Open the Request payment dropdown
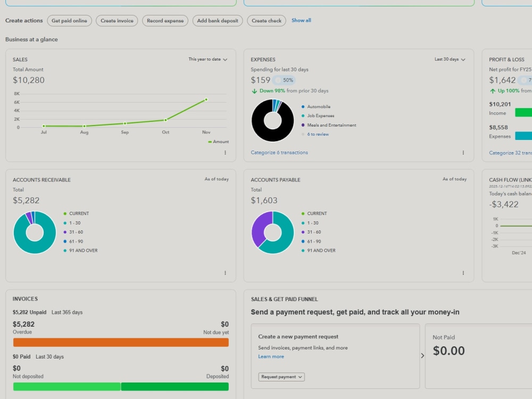 pos(281,377)
